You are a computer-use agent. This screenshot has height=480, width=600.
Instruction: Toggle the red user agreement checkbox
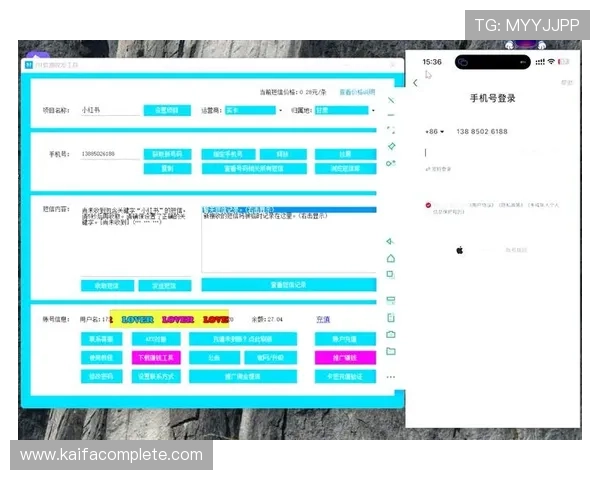(x=428, y=205)
